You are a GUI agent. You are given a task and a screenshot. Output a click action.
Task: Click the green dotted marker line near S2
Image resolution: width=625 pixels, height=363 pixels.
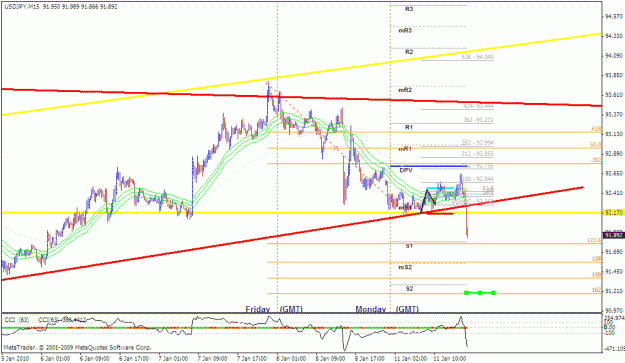480,293
